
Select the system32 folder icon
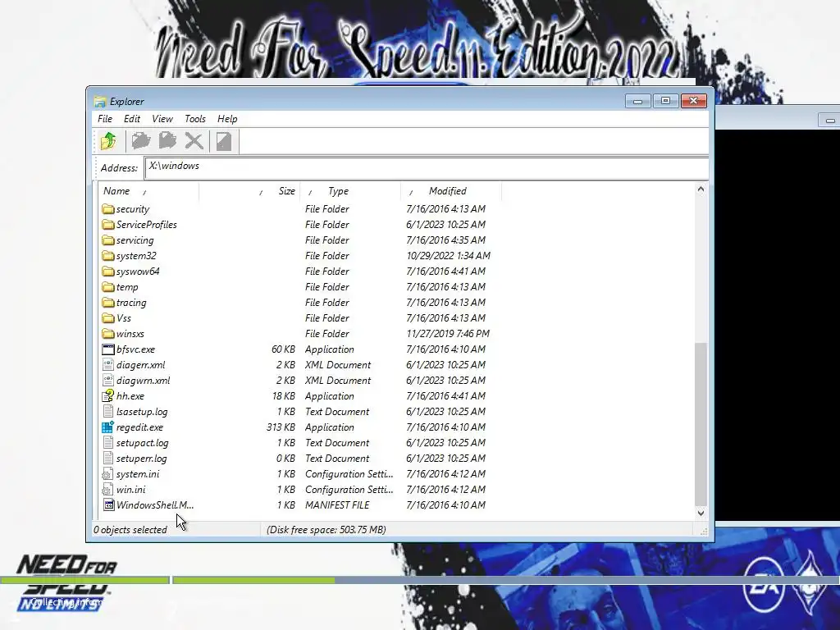coord(108,256)
